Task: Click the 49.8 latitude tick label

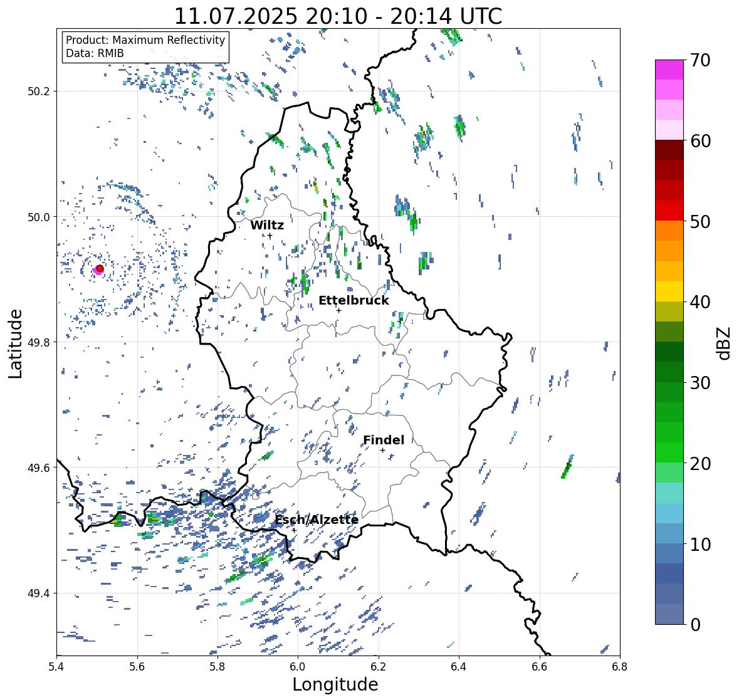Action: pyautogui.click(x=39, y=342)
